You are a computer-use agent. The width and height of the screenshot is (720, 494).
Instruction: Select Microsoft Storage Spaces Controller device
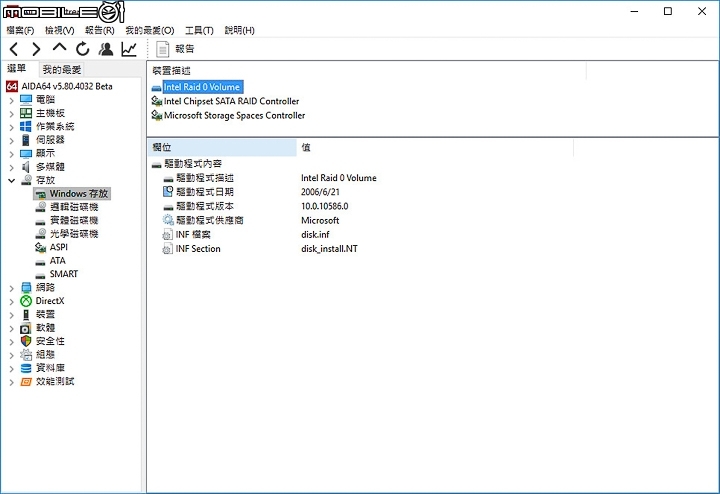click(234, 115)
